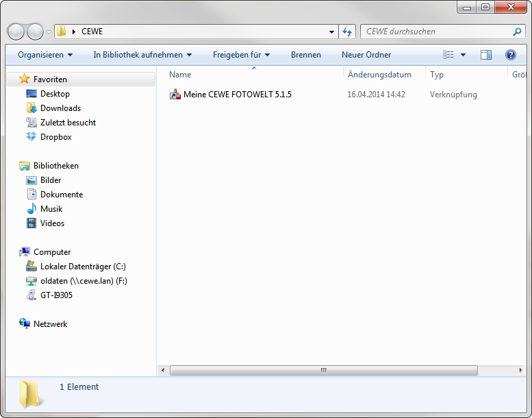Image resolution: width=532 pixels, height=418 pixels.
Task: Open the recent pages dropdown arrow
Action: pyautogui.click(x=49, y=32)
